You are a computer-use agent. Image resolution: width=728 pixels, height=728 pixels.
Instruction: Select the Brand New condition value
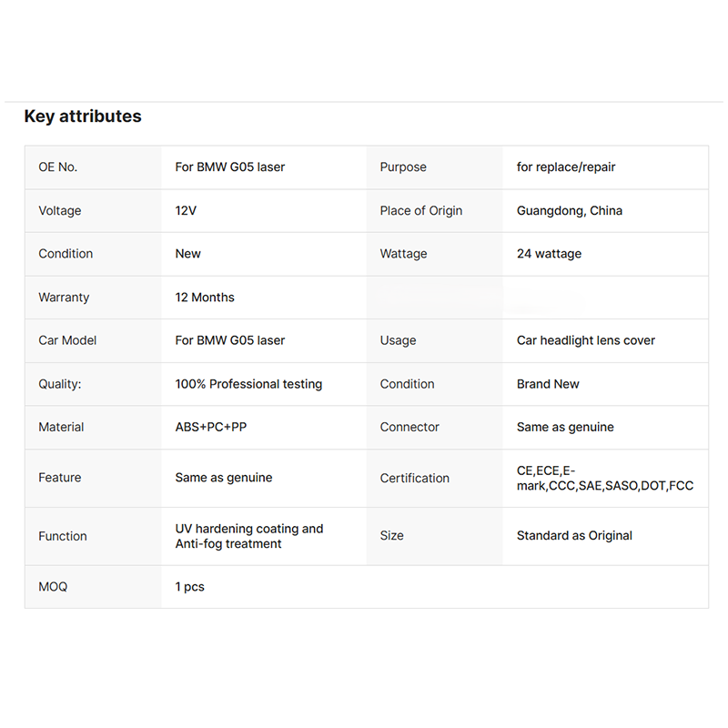click(x=548, y=384)
